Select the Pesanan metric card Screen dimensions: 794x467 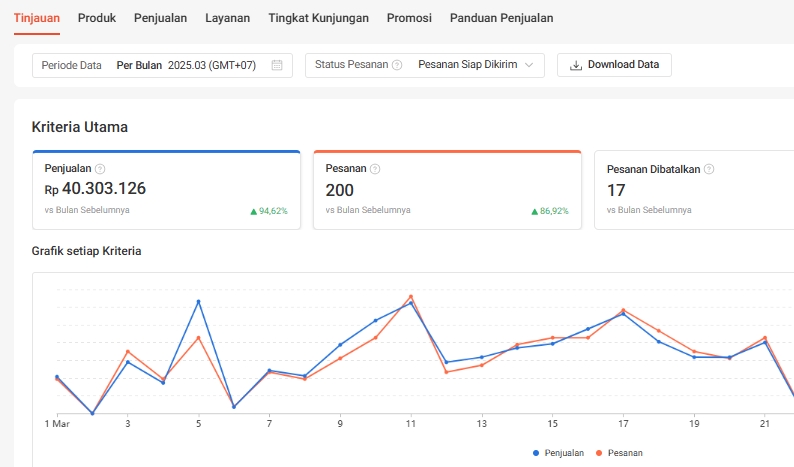click(447, 191)
